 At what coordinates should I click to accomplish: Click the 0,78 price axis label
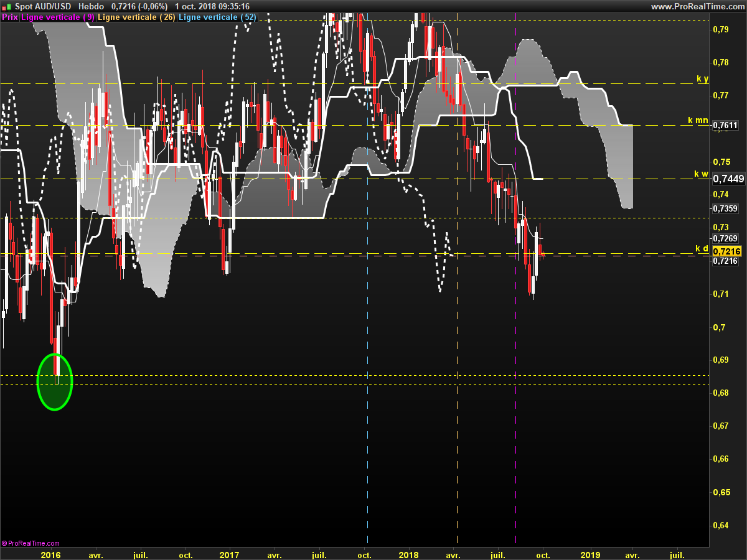coord(721,62)
